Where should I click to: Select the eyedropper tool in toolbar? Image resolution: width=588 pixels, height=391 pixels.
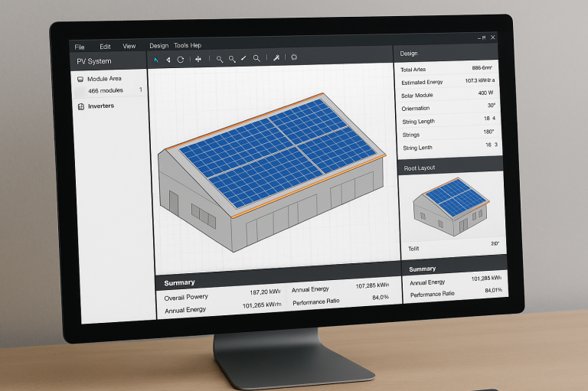pyautogui.click(x=276, y=58)
